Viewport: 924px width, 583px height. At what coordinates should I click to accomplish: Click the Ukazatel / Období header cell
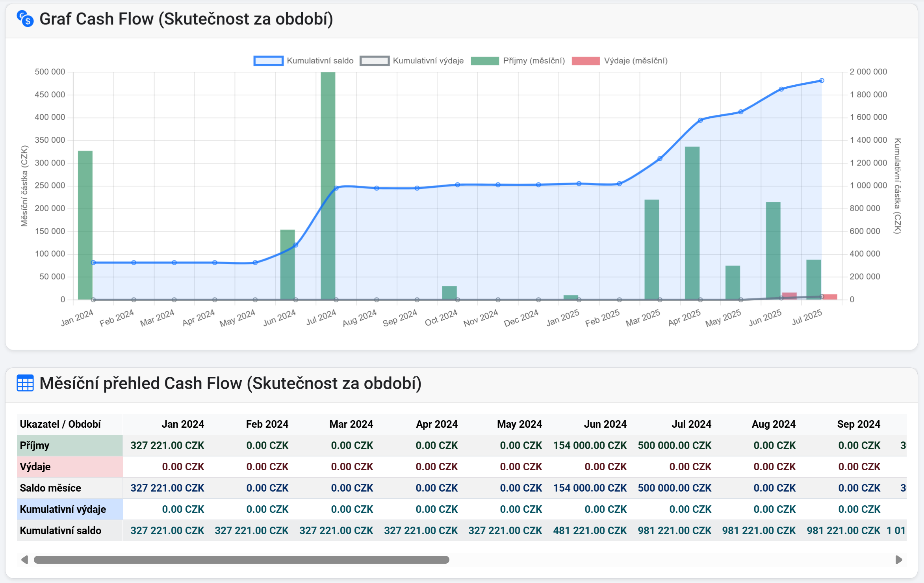pos(61,424)
